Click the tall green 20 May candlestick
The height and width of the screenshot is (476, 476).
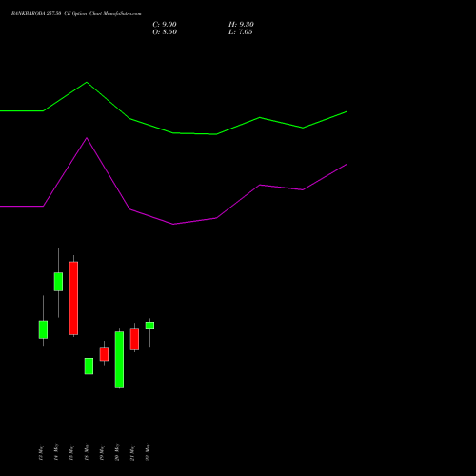click(x=119, y=360)
